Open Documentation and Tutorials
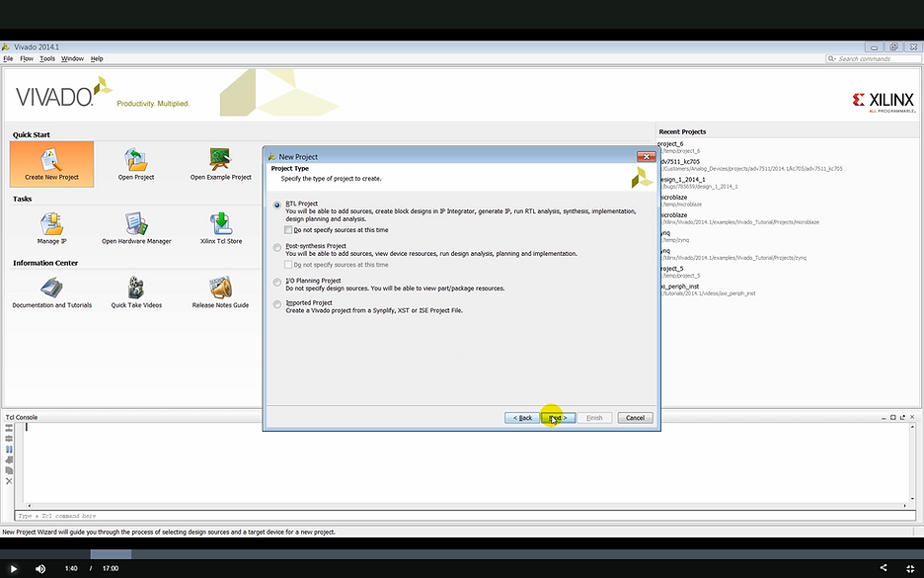This screenshot has height=578, width=924. (51, 289)
